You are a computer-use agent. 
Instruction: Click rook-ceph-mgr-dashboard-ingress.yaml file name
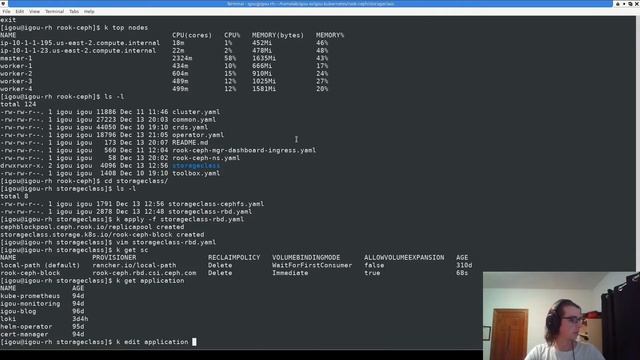(244, 150)
